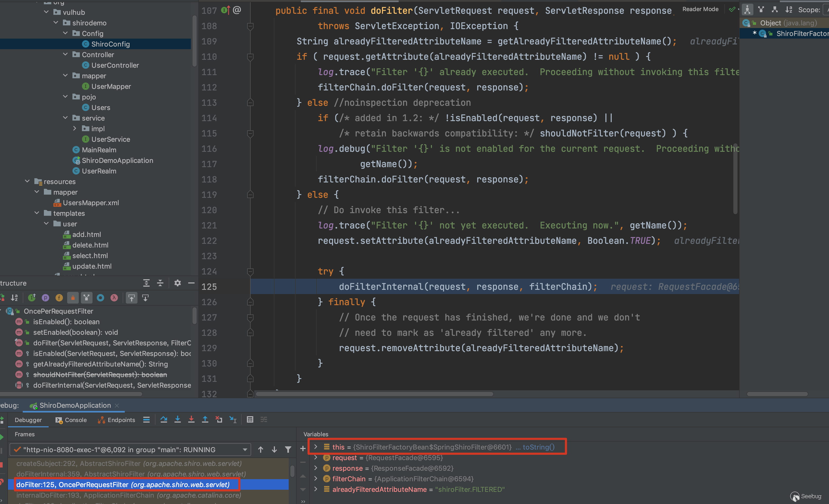Click the Expand All icon in Structure
The image size is (829, 504).
coord(146,283)
